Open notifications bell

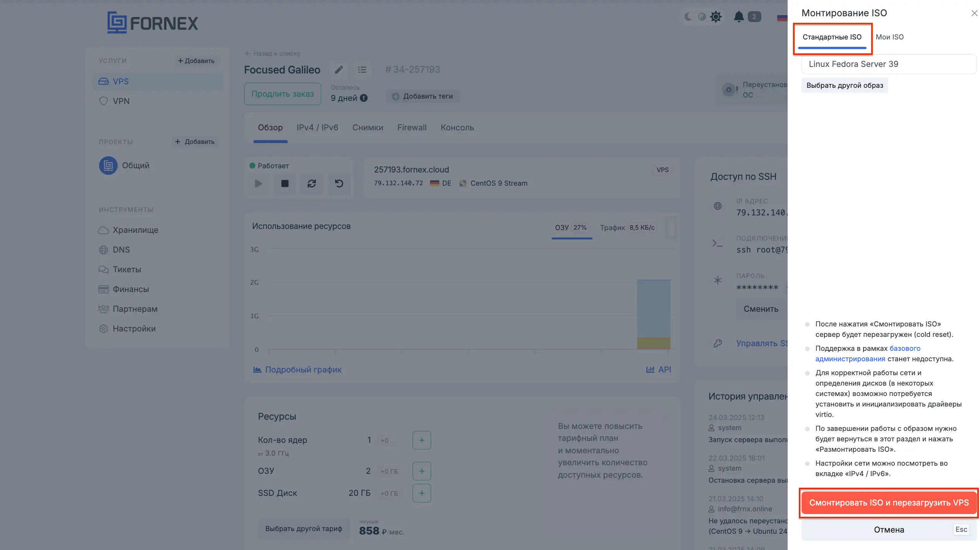tap(739, 17)
